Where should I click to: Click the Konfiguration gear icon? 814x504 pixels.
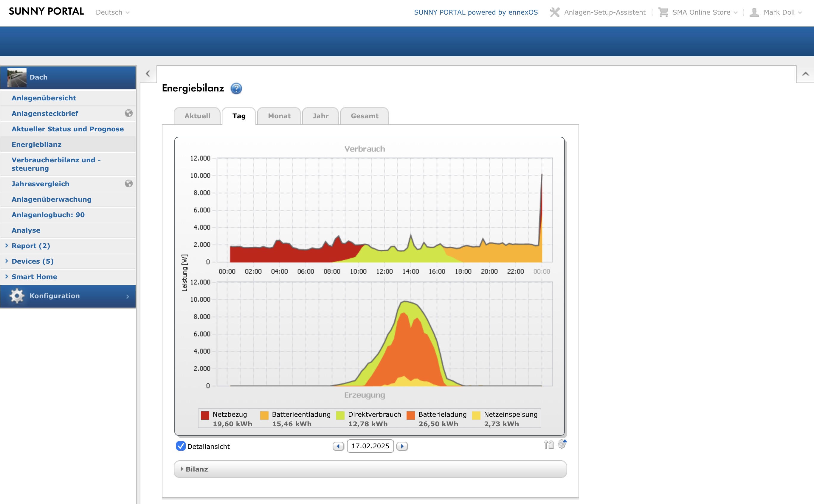click(x=17, y=296)
